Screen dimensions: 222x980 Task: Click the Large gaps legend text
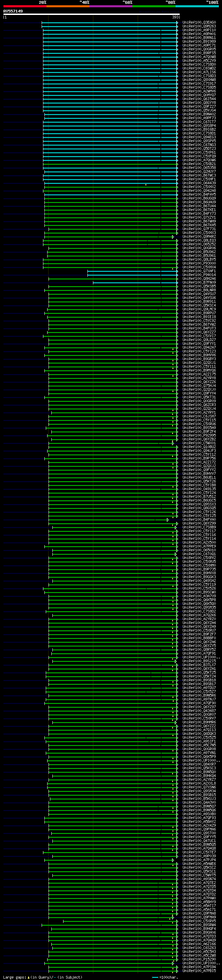(x=43, y=977)
